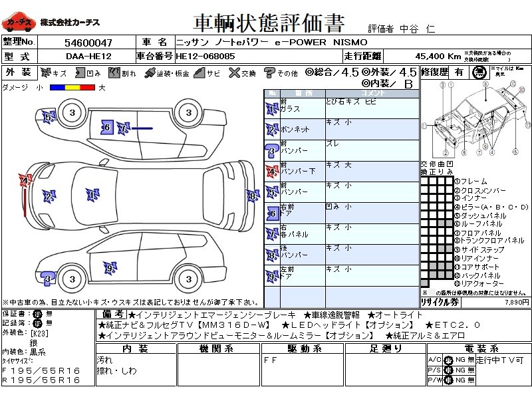The width and height of the screenshot is (532, 399).
Task: Click marker 3 on the diagram front bumper
Action: coord(48,279)
